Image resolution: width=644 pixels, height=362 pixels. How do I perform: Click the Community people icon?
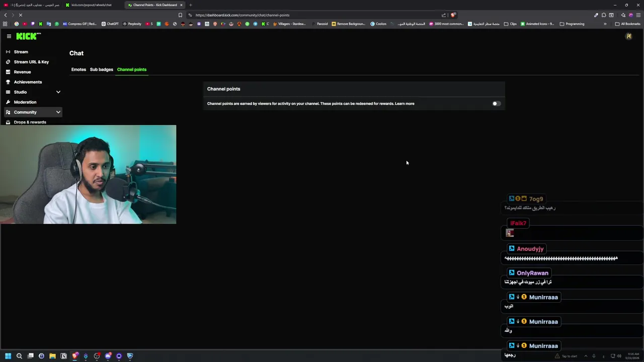[x=8, y=112]
